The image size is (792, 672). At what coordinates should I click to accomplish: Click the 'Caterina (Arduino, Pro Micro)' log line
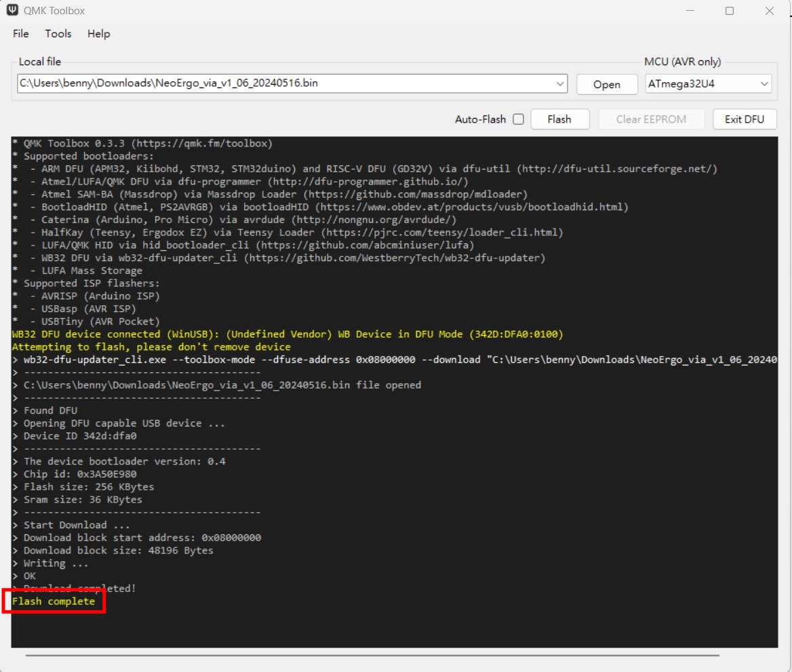(x=235, y=220)
